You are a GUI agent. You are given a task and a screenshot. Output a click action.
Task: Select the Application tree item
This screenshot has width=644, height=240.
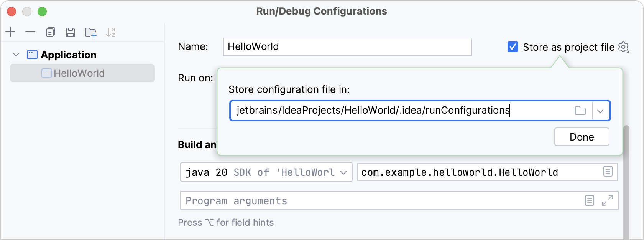tap(69, 55)
